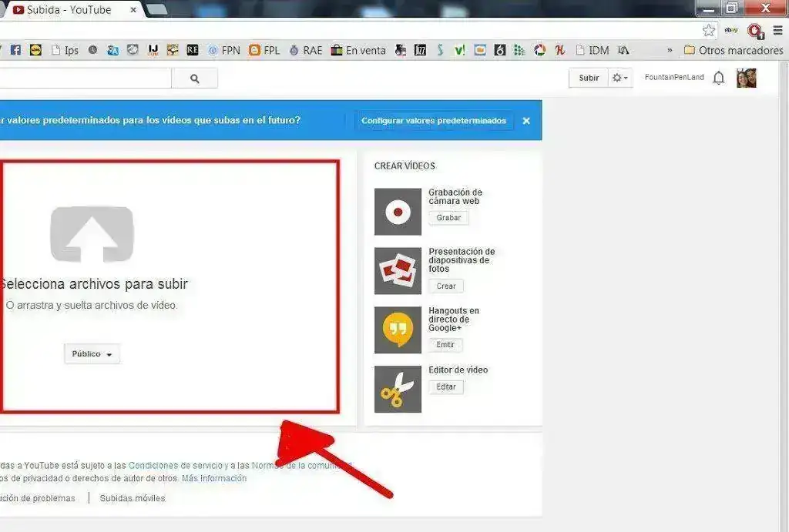Select the Editor de vídeo scissors icon
Viewport: 789px width, 532px height.
coord(397,389)
